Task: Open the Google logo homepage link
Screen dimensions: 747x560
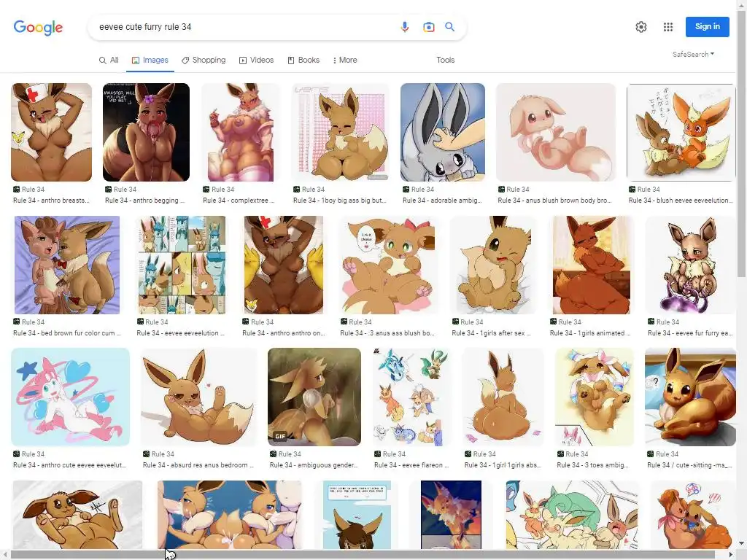Action: pos(38,27)
